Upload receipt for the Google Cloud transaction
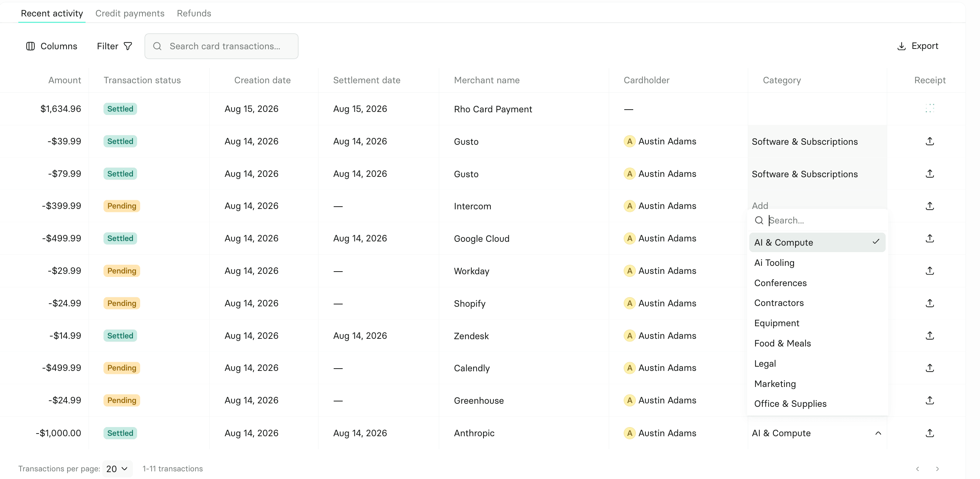Image resolution: width=980 pixels, height=479 pixels. point(930,238)
